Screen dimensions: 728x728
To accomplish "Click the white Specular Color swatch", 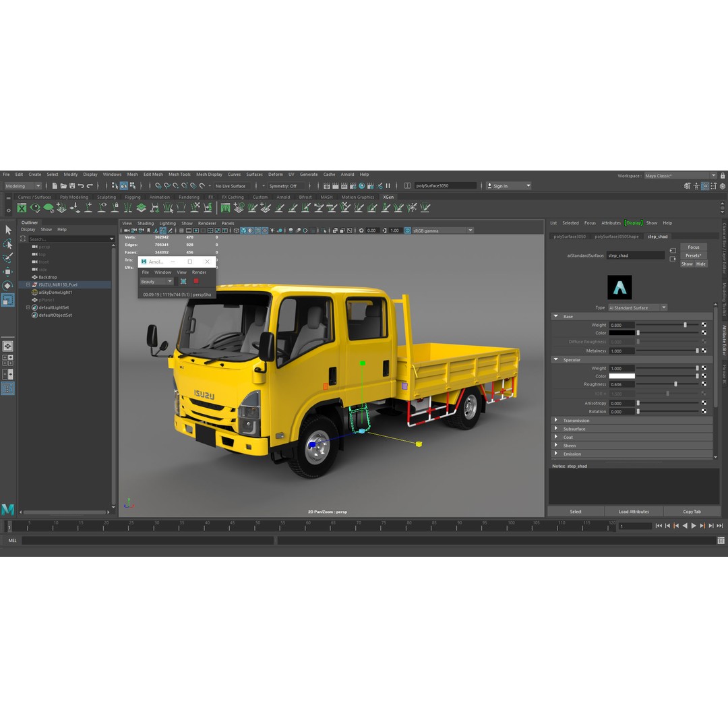I will (x=621, y=376).
